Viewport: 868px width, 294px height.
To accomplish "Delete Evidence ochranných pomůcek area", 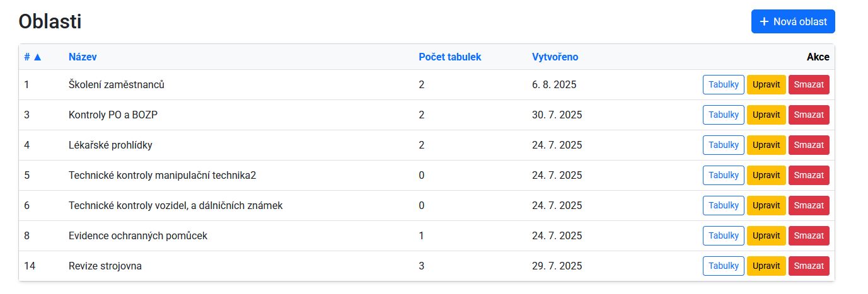I will click(x=808, y=235).
